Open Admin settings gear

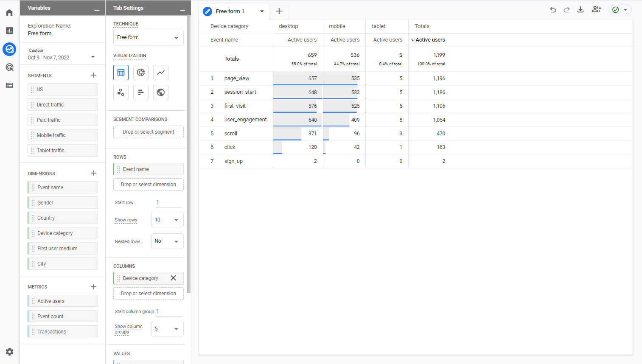click(x=9, y=352)
